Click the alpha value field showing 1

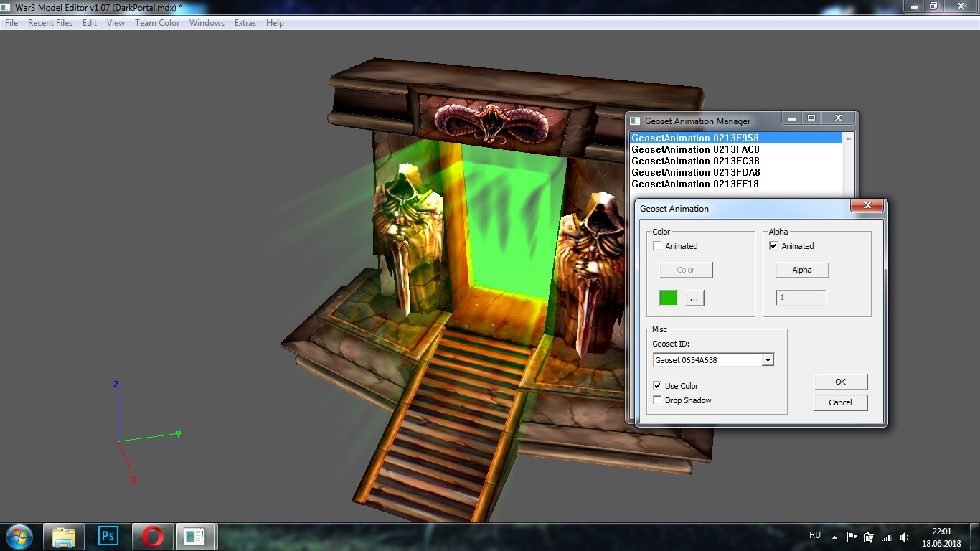(801, 298)
